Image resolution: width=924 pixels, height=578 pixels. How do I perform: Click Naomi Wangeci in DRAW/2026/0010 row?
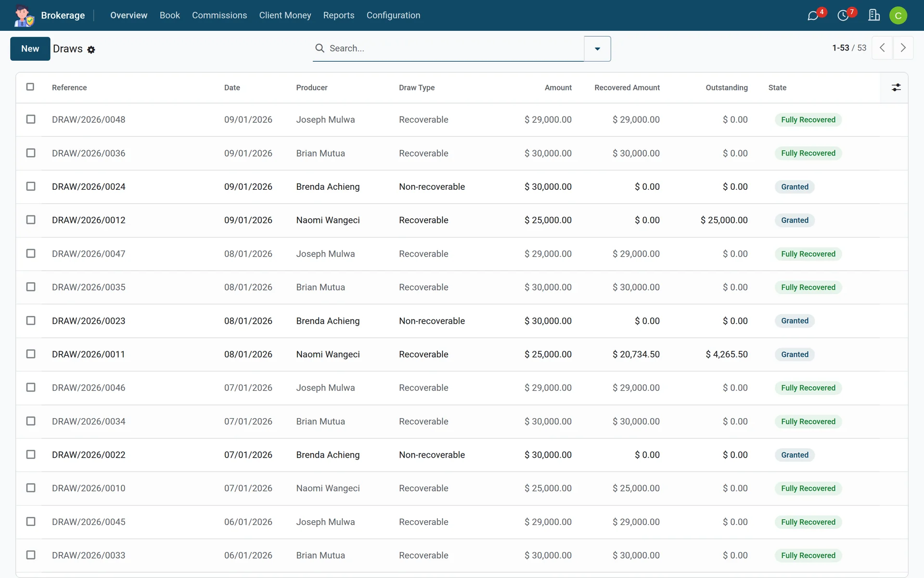pyautogui.click(x=328, y=488)
